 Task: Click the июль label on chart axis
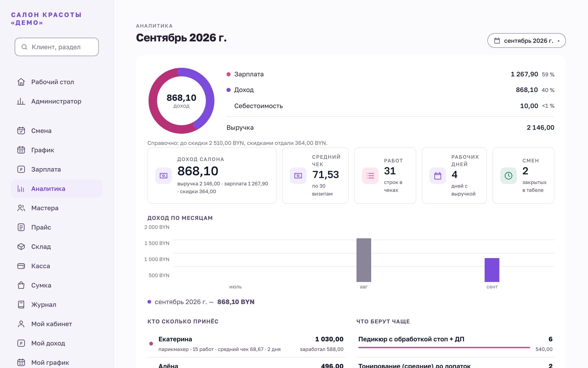(235, 287)
